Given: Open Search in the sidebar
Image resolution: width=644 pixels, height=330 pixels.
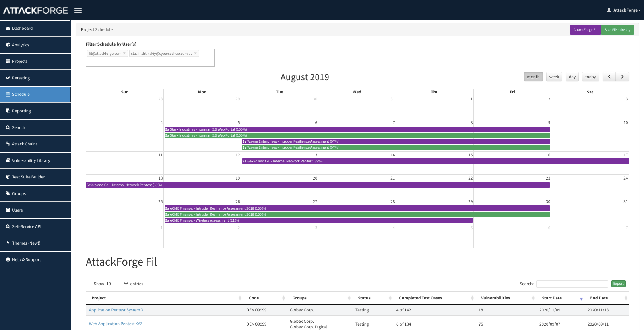Looking at the screenshot, I should coord(35,127).
